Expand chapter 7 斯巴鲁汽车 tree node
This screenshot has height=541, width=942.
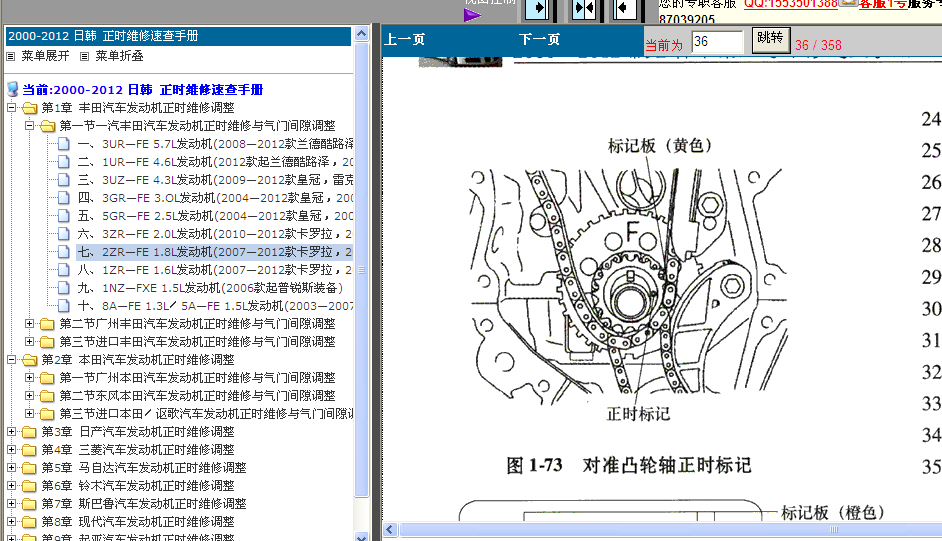[11, 504]
